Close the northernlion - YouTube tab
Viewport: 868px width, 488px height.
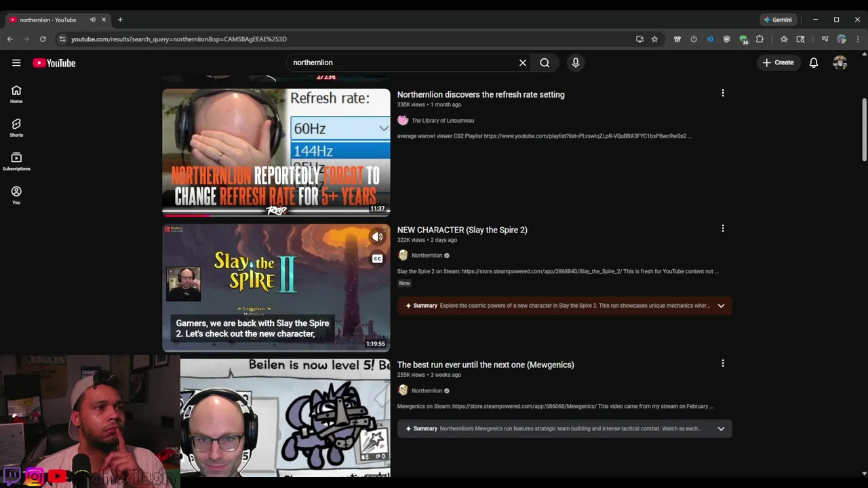click(104, 20)
